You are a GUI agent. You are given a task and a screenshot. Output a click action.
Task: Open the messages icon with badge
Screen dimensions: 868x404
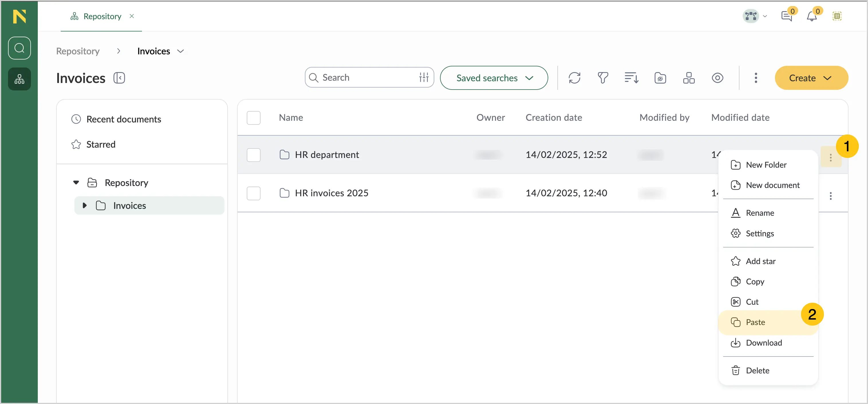click(x=787, y=16)
